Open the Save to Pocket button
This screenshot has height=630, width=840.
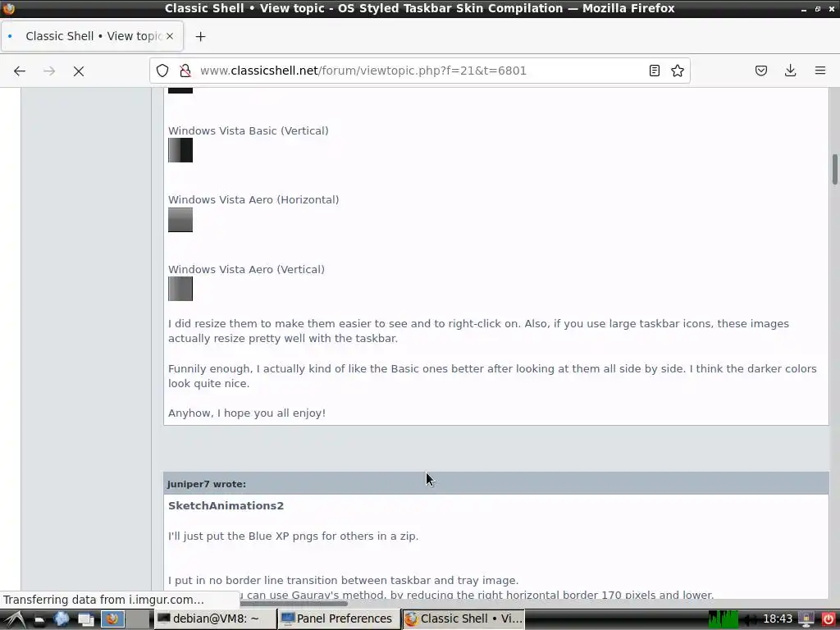(x=761, y=71)
